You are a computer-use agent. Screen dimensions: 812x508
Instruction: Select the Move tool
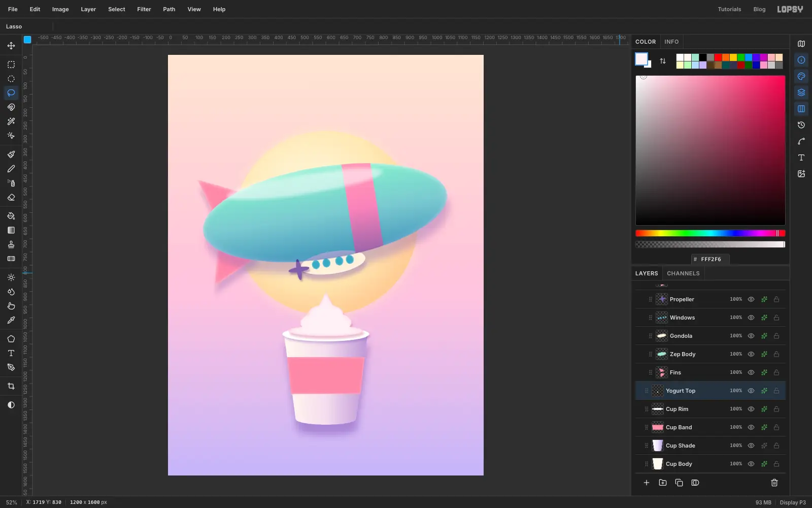click(11, 46)
